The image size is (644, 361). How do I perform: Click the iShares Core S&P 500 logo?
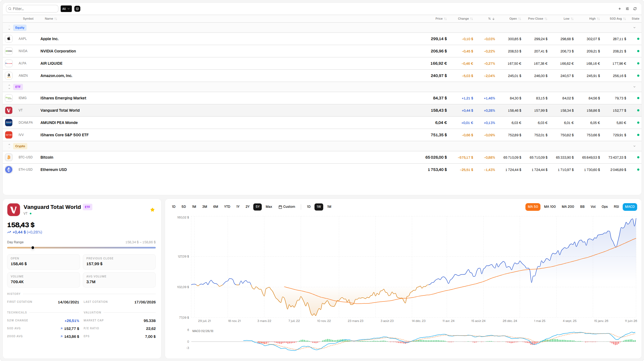9,135
